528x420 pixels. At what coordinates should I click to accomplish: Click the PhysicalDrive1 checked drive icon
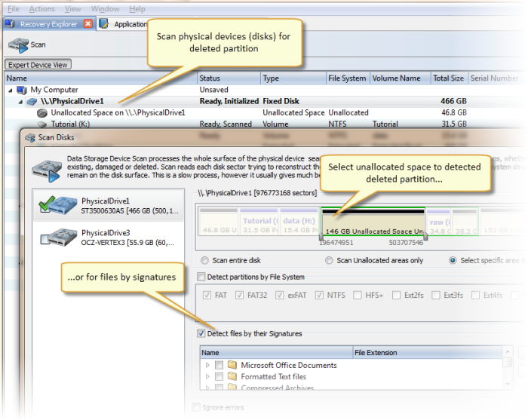point(57,205)
